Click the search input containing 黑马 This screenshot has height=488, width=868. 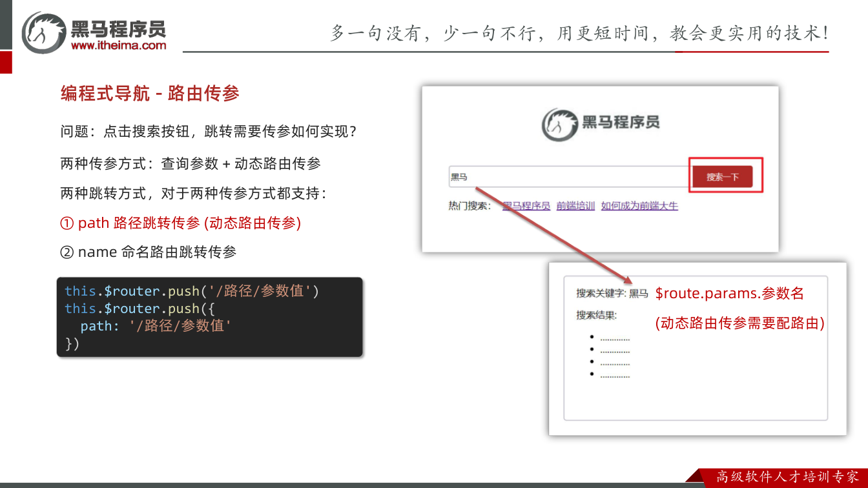click(x=570, y=177)
